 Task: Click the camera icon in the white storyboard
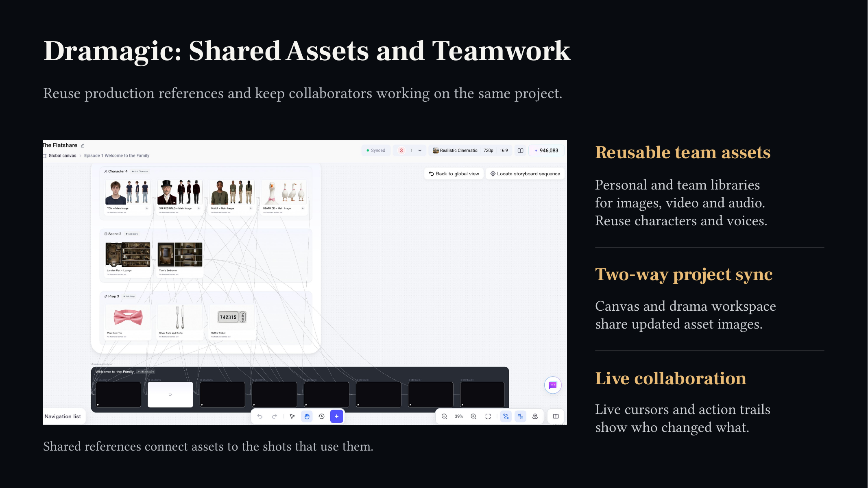(x=170, y=394)
